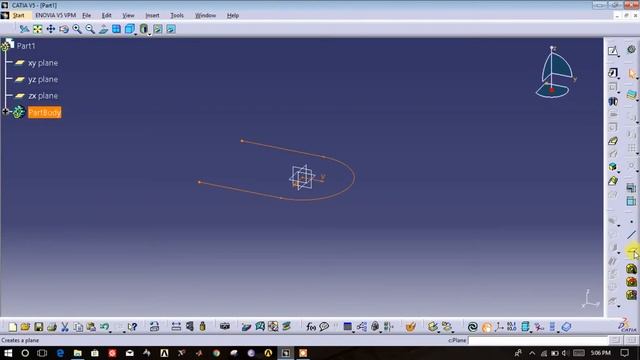Click the Copy icon
Image resolution: width=640 pixels, height=360 pixels.
[78, 327]
